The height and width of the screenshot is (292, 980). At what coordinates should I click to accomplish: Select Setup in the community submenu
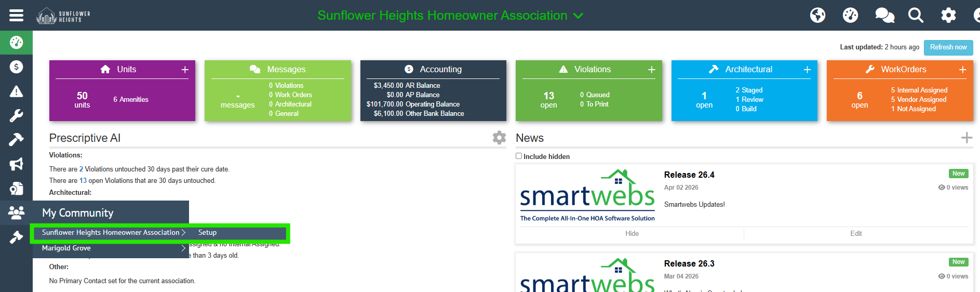pyautogui.click(x=207, y=233)
